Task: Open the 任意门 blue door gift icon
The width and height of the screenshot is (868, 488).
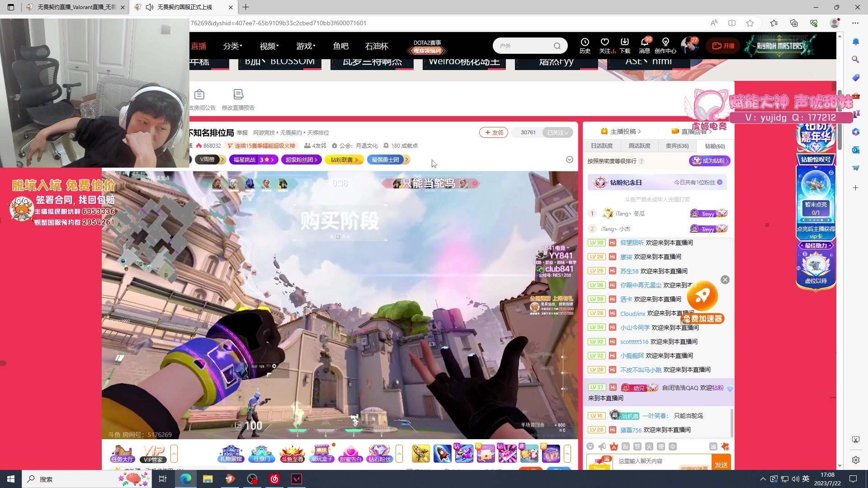Action: 262,454
